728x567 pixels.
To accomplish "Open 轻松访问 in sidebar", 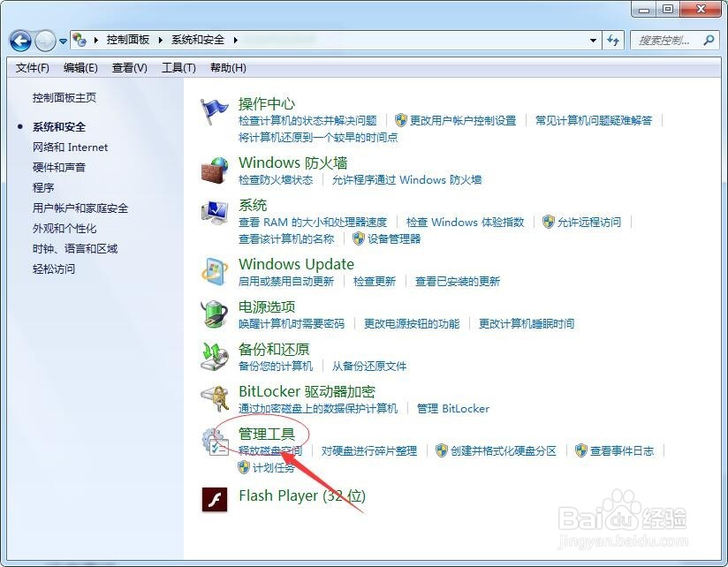I will pos(54,268).
